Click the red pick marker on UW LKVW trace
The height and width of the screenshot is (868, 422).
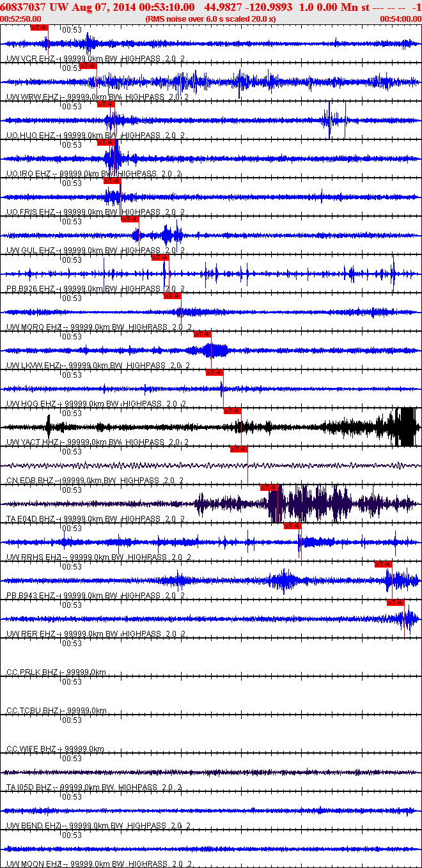(203, 334)
